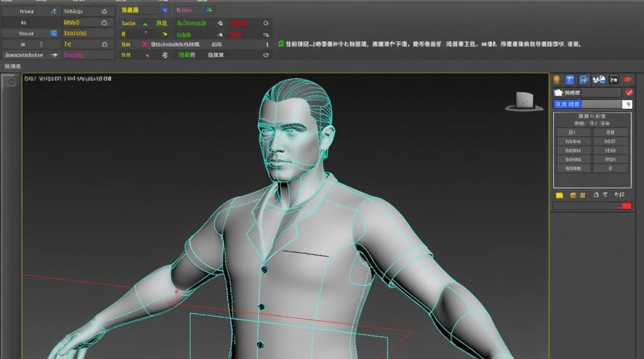Click the viewport label text in the top-left corner
This screenshot has height=359, width=644.
pos(67,78)
